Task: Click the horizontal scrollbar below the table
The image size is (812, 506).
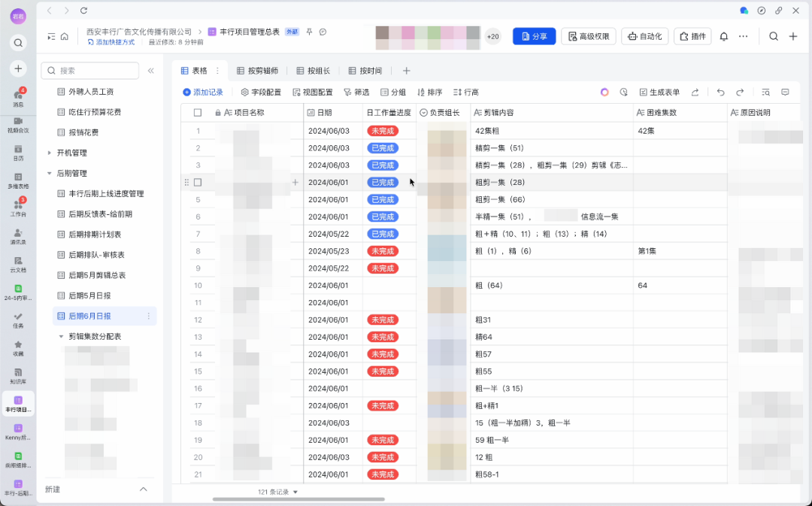Action: [x=298, y=499]
